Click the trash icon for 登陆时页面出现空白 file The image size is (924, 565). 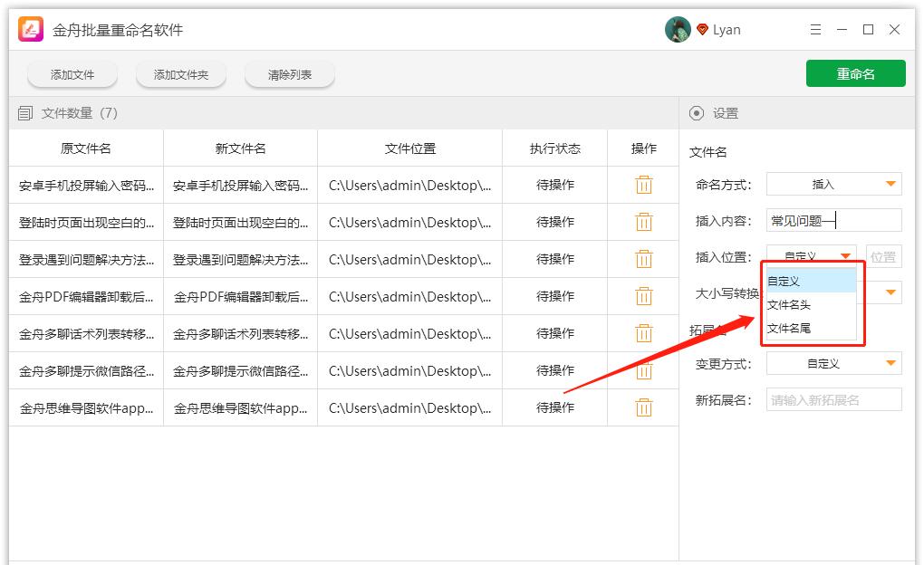tap(643, 222)
